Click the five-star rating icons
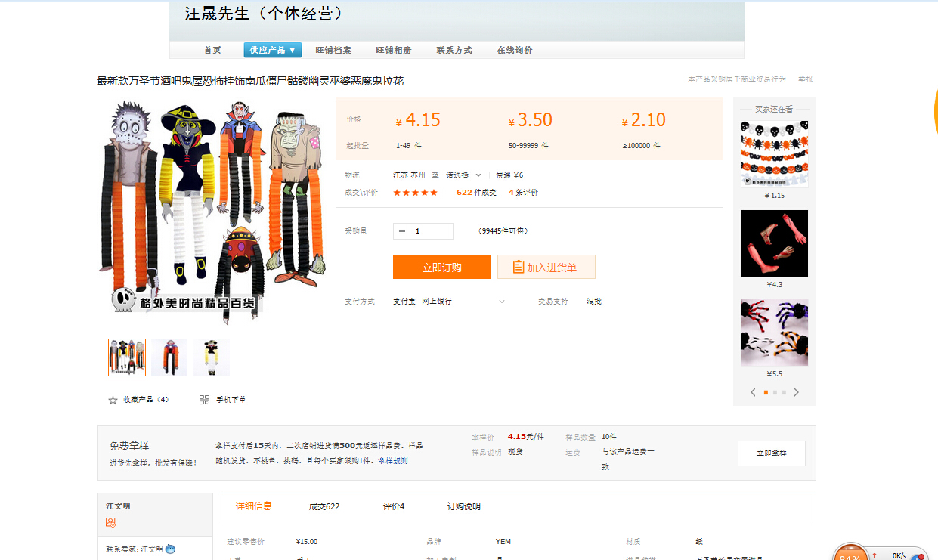 pyautogui.click(x=415, y=193)
